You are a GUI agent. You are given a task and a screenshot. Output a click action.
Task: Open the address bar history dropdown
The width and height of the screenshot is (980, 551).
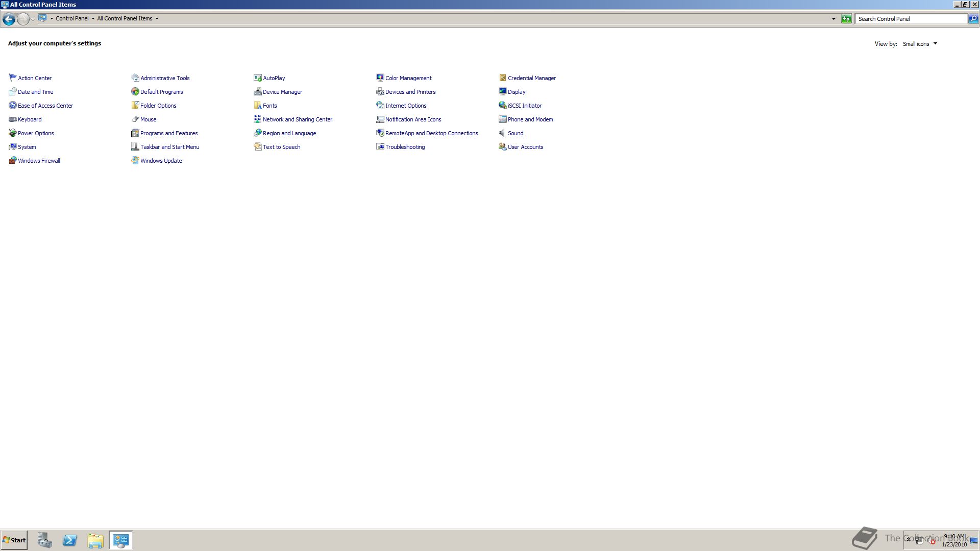[x=834, y=19]
